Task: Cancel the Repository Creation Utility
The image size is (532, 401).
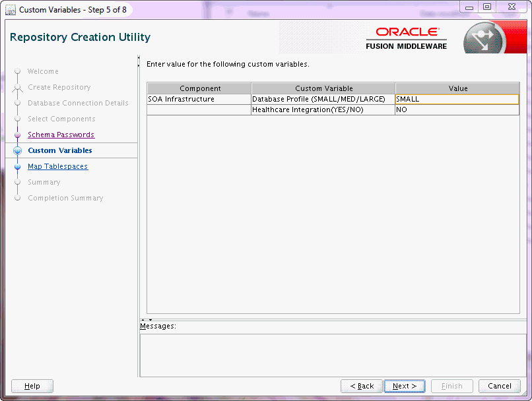Action: tap(499, 386)
